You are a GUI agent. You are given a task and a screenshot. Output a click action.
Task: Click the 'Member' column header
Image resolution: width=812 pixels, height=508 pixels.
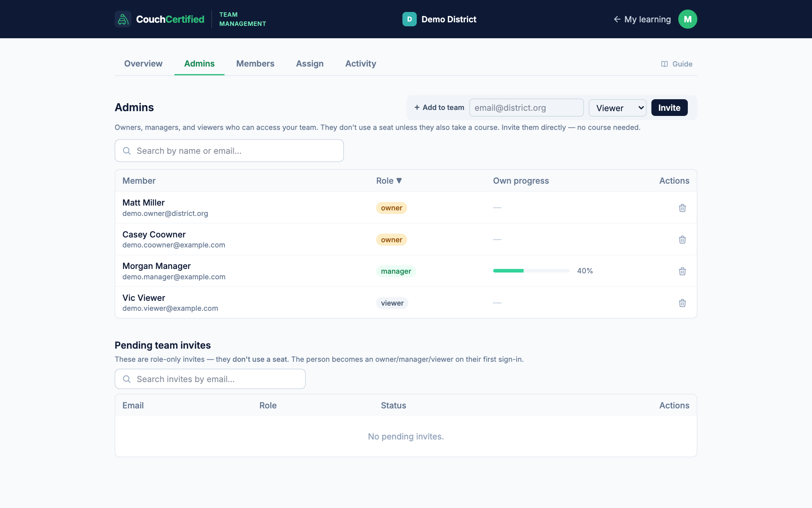(139, 181)
